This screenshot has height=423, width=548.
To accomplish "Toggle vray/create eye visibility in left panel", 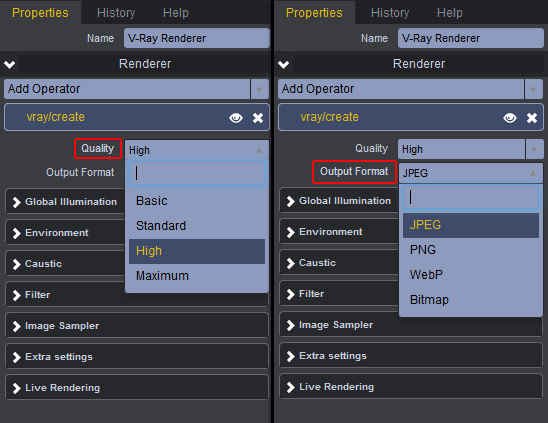I will (236, 118).
